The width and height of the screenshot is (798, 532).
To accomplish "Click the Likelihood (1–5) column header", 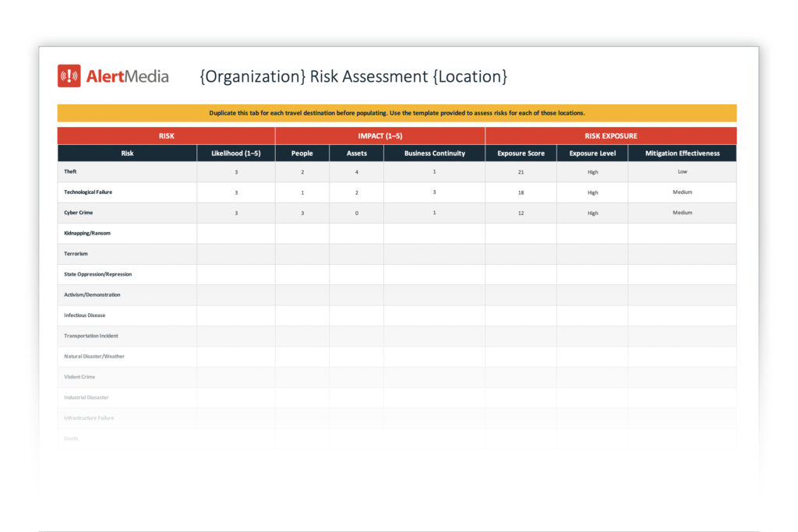I will [x=235, y=153].
